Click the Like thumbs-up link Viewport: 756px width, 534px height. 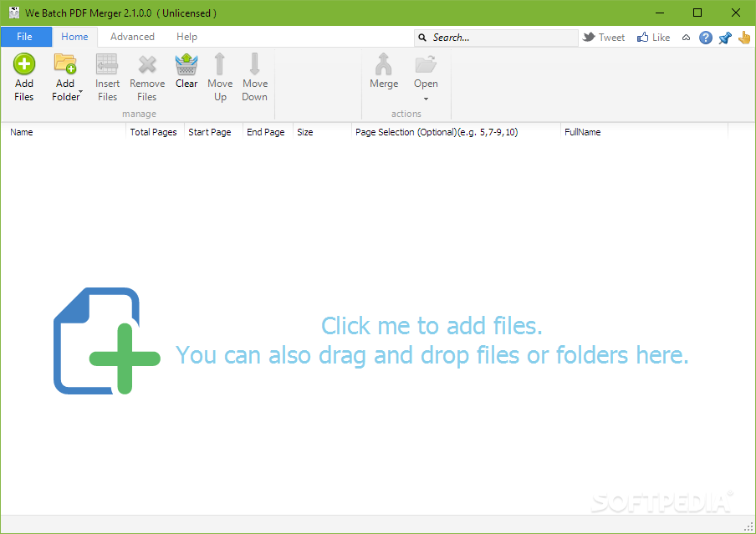[x=653, y=37]
